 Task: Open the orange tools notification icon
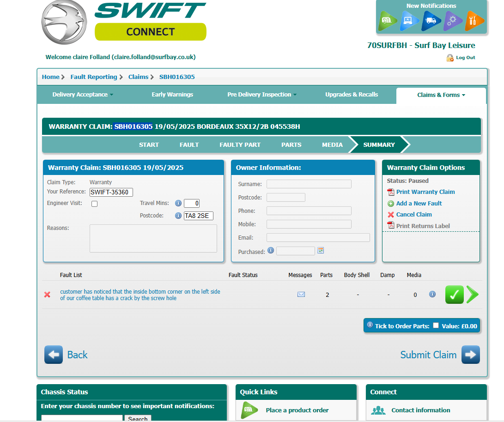coord(474,21)
